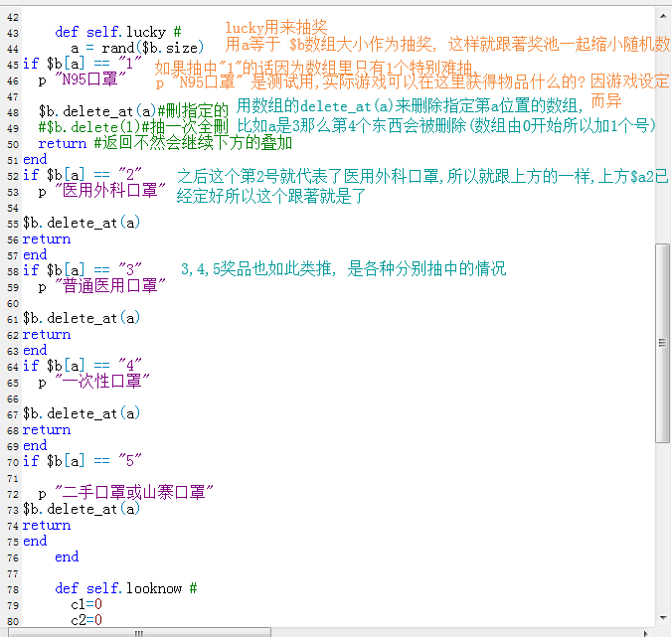The width and height of the screenshot is (672, 637).
Task: Click '$b.delete_at(a)' on line 73
Action: 82,509
